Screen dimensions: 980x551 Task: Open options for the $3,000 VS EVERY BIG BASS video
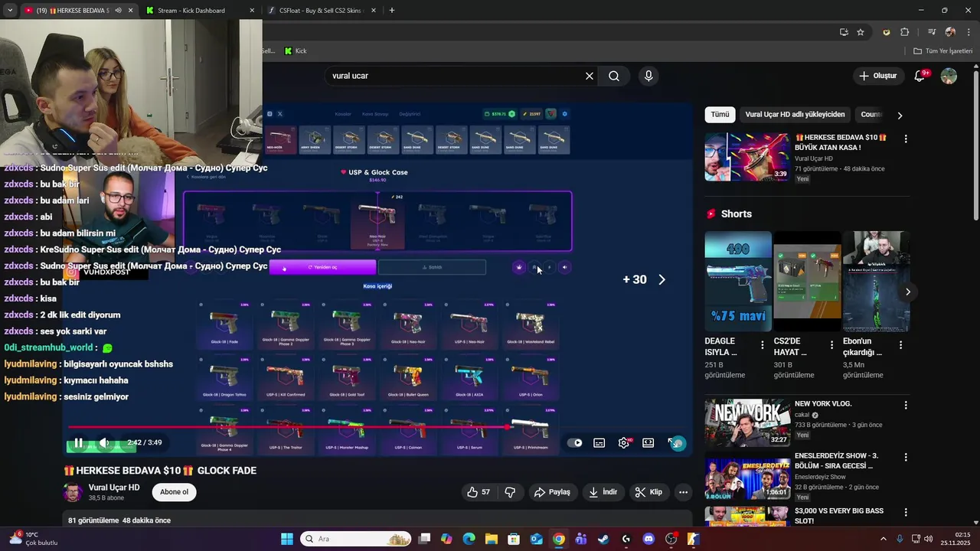906,512
